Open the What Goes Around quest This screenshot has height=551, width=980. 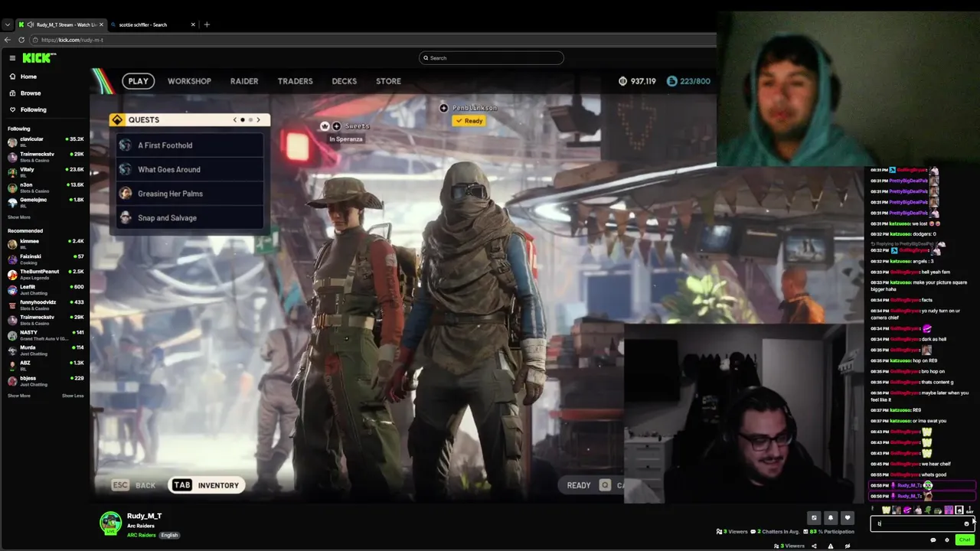coord(190,170)
